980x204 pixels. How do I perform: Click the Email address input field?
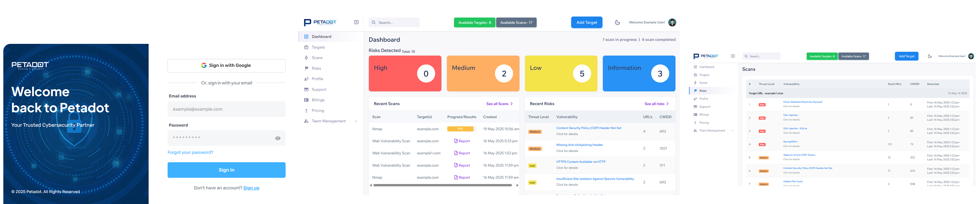tap(226, 109)
